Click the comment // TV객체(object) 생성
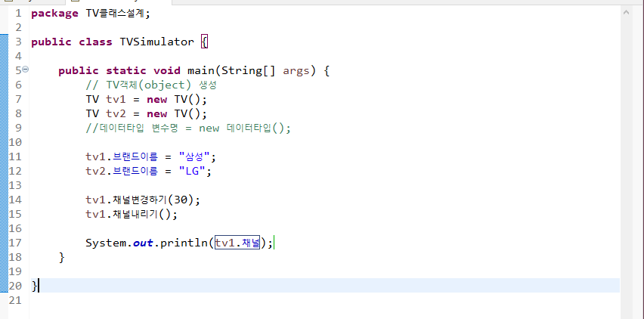644x319 pixels. pyautogui.click(x=151, y=85)
